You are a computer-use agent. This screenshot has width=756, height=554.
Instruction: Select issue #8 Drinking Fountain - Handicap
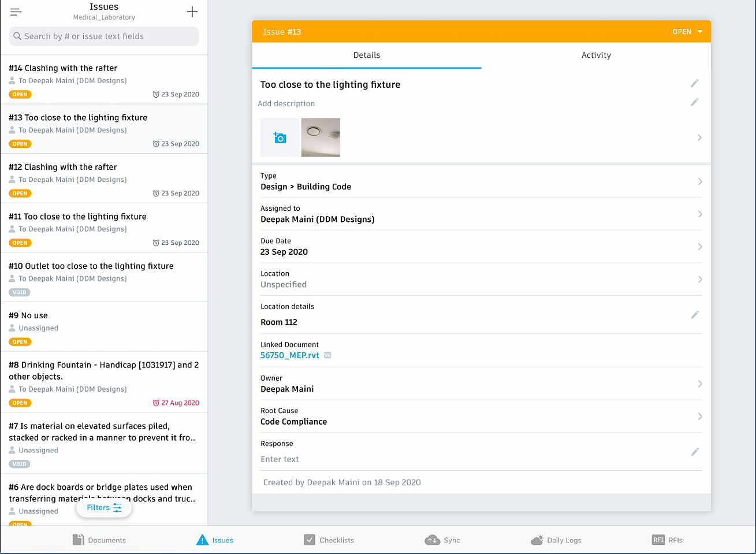tap(104, 382)
